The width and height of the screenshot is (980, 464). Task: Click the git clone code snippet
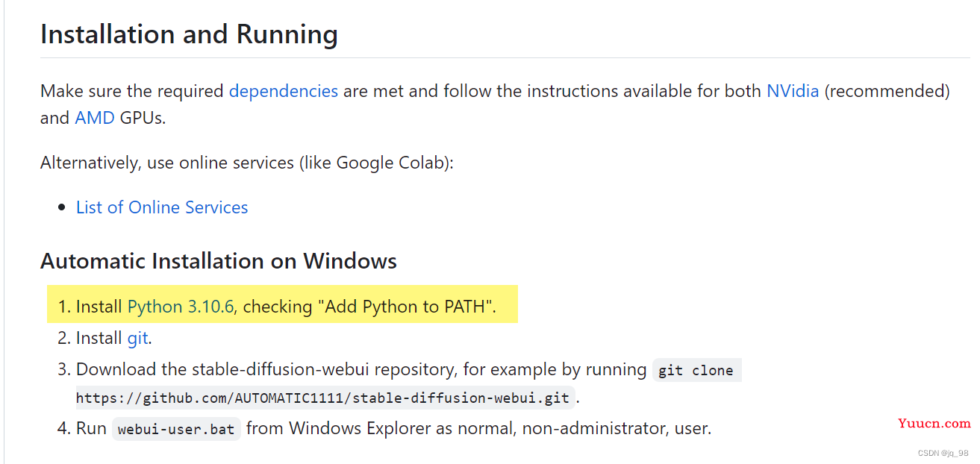[x=696, y=370]
